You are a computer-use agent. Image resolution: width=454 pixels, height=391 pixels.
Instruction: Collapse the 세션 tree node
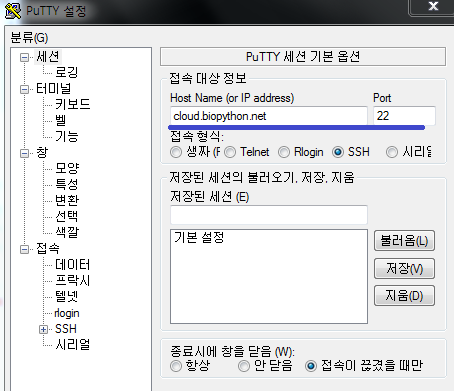pos(24,57)
